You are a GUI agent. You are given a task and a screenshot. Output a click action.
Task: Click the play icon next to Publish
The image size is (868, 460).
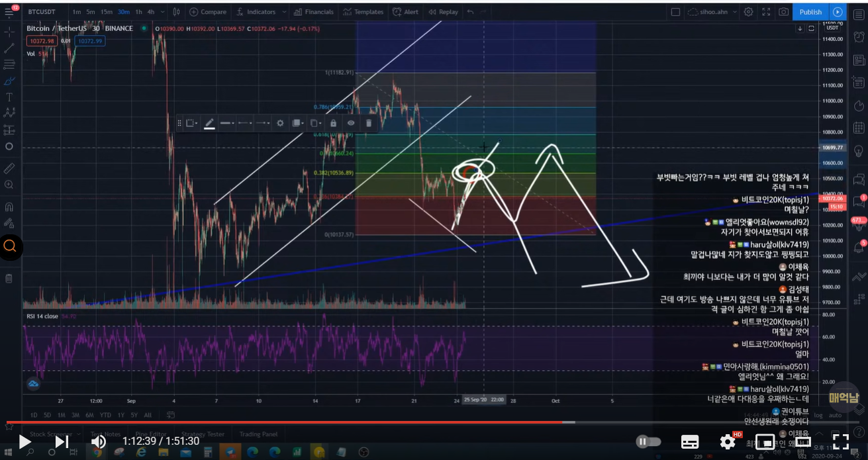(838, 12)
